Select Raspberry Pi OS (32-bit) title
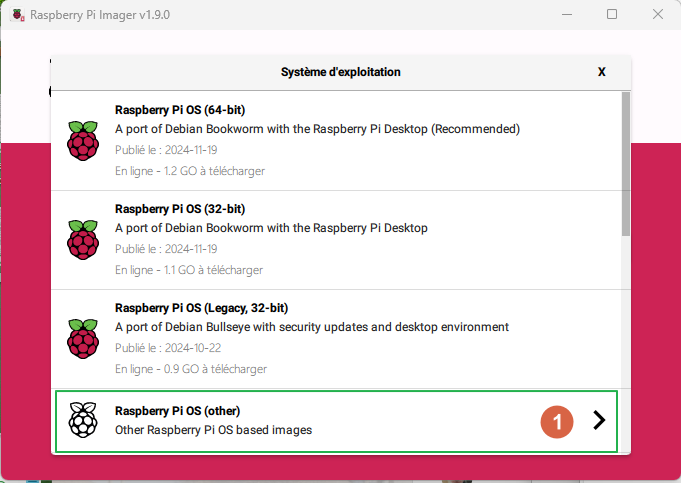This screenshot has height=483, width=681. 180,209
